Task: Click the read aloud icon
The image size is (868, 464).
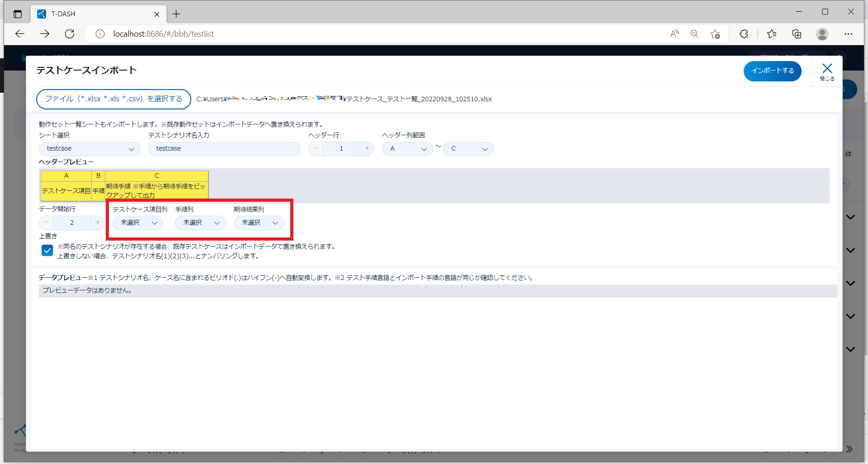Action: (x=674, y=34)
